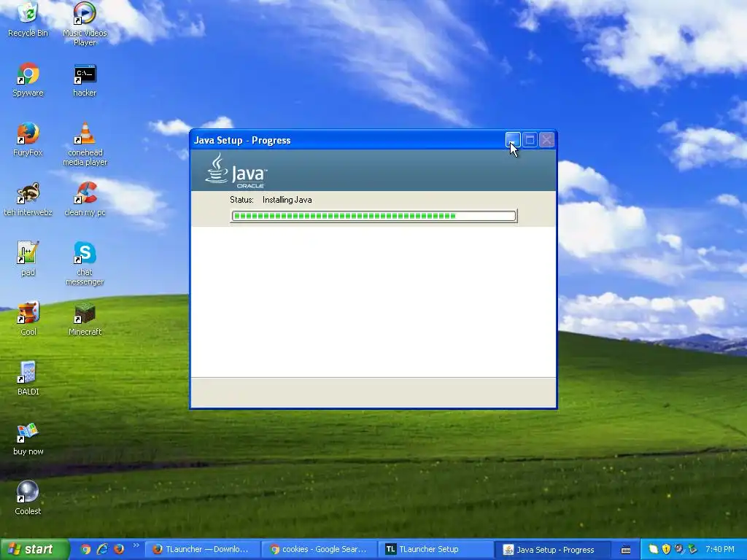The height and width of the screenshot is (560, 747).
Task: Launch Internet Explorer from Quick Launch
Action: pyautogui.click(x=102, y=549)
